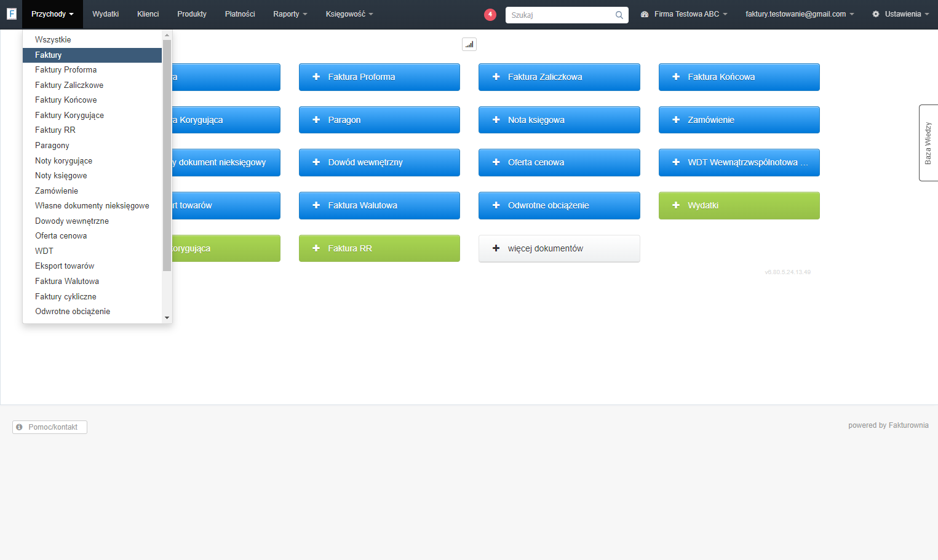Open the Wydatki top menu
The width and height of the screenshot is (938, 560).
pyautogui.click(x=106, y=14)
